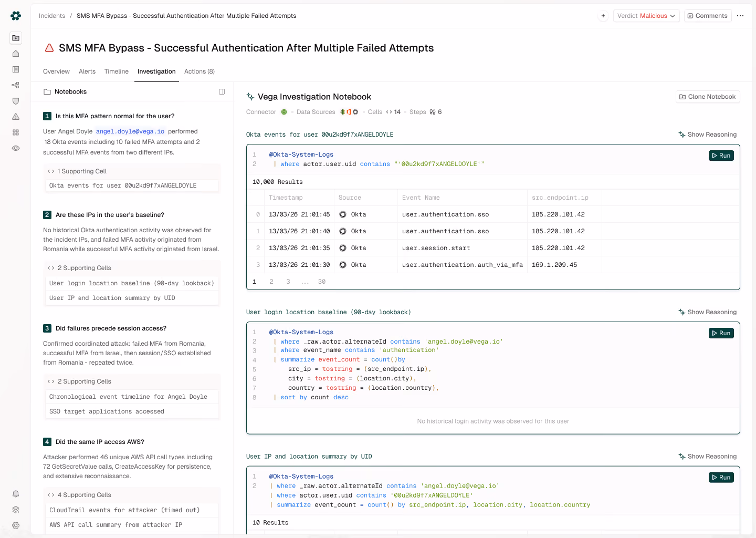Image resolution: width=756 pixels, height=538 pixels.
Task: Go to home sidebar icon
Action: coord(16,54)
